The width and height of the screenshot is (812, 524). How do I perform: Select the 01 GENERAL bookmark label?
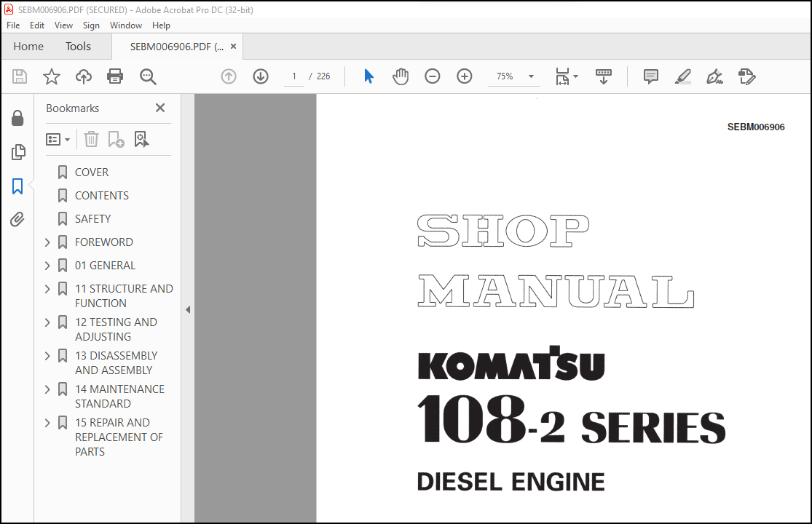[x=105, y=266]
